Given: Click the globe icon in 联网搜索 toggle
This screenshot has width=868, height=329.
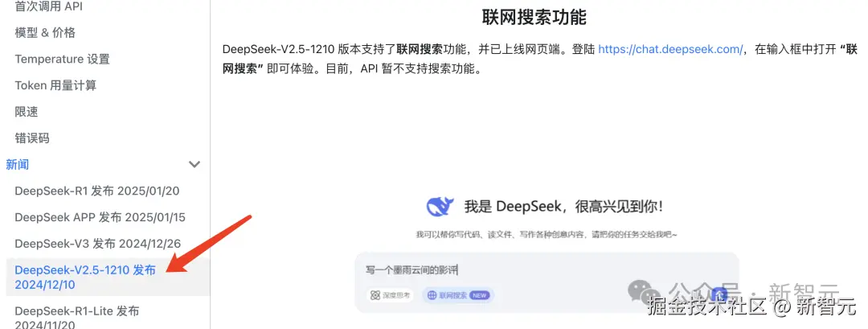Looking at the screenshot, I should point(432,296).
